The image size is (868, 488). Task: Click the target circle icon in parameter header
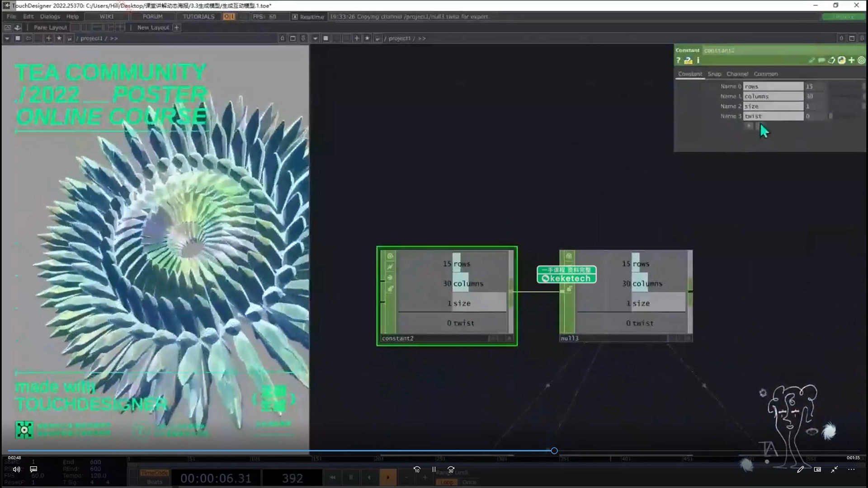(x=861, y=60)
